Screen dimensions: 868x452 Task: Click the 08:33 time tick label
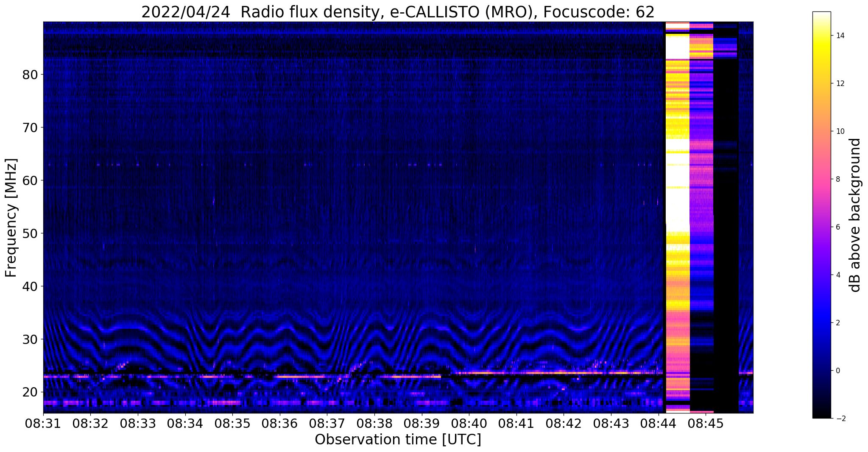pyautogui.click(x=138, y=423)
